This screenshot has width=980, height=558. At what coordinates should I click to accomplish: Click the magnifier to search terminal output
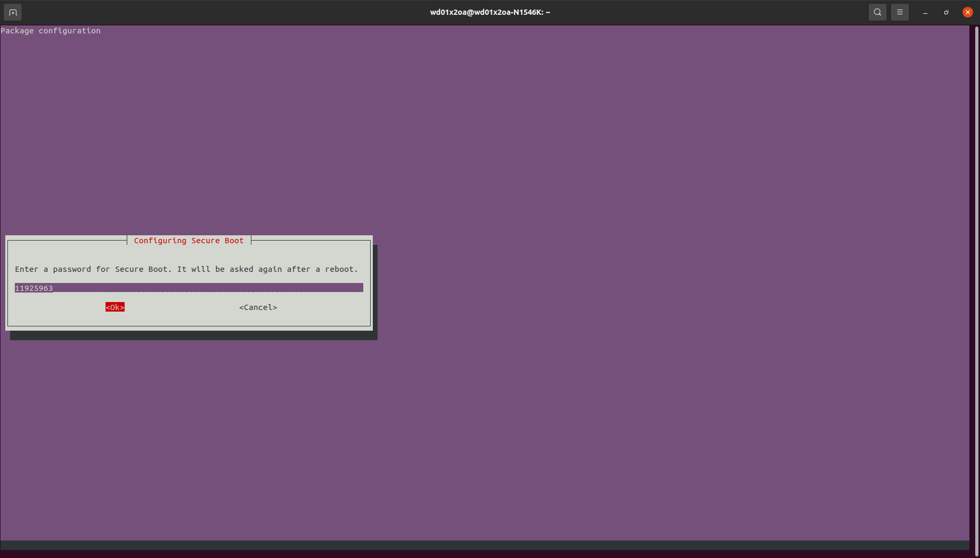point(877,12)
